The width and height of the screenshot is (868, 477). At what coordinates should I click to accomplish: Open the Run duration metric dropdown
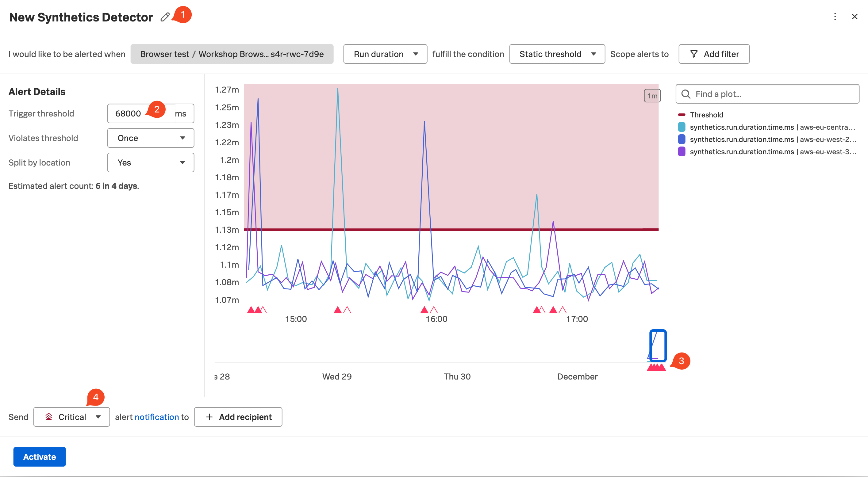point(385,54)
